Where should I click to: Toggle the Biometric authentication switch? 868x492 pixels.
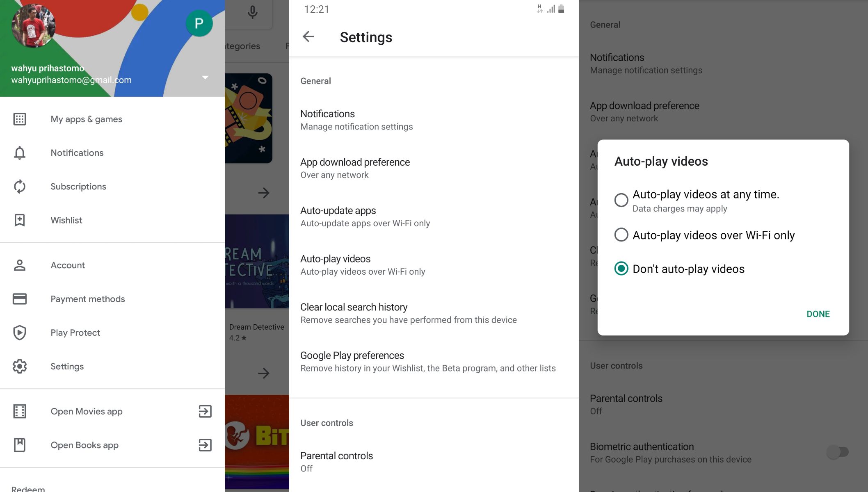838,452
